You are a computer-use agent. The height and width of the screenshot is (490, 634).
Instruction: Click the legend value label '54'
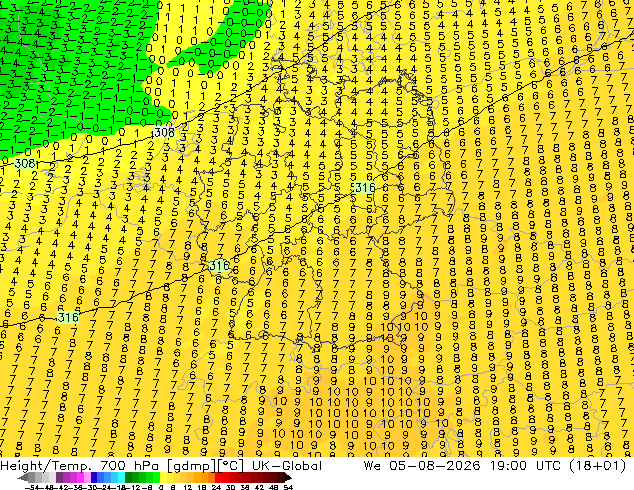click(x=288, y=487)
